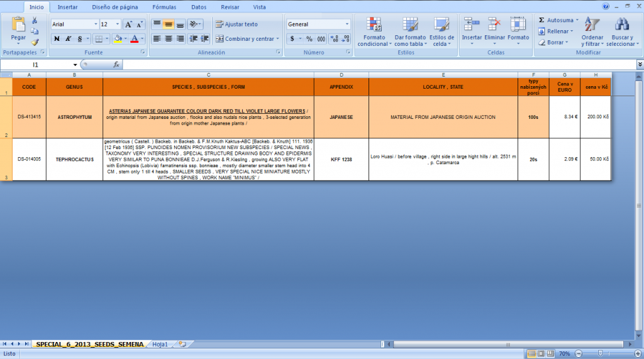Click the Cut scissors icon
The width and height of the screenshot is (644, 359).
pyautogui.click(x=35, y=21)
